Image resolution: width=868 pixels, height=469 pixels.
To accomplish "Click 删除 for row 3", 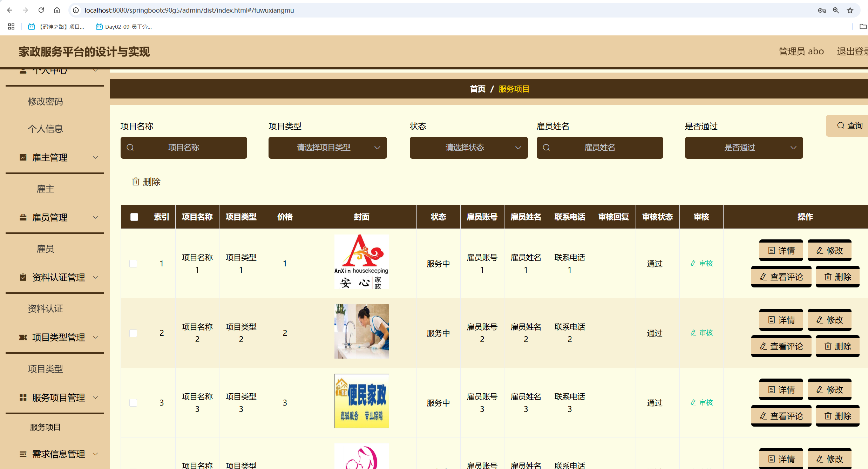I will (838, 416).
